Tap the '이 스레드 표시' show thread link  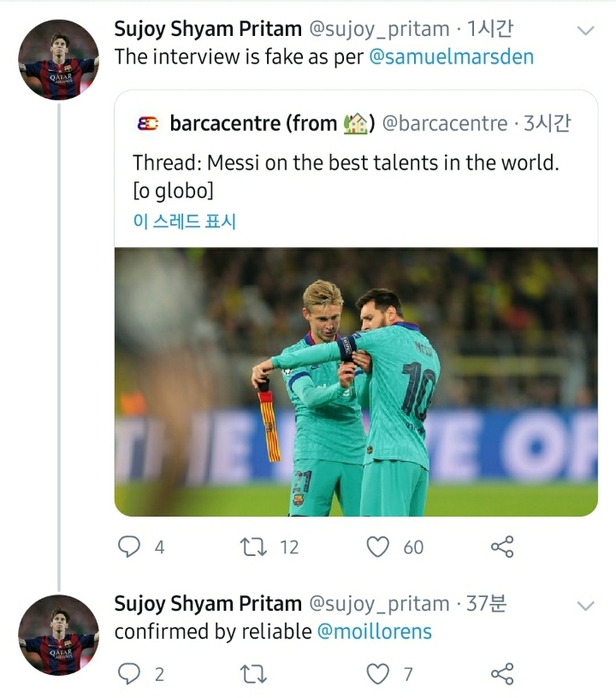point(184,222)
